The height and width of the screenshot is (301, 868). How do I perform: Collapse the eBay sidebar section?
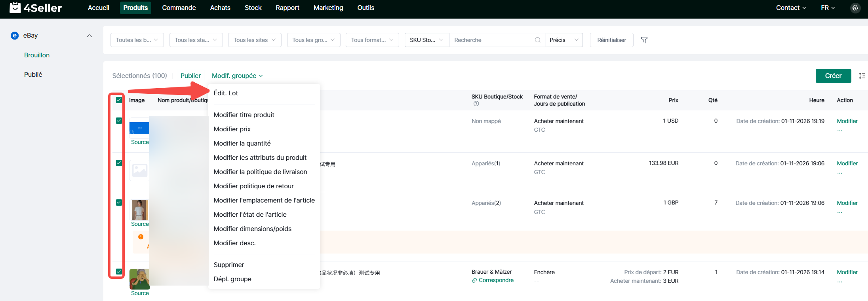tap(89, 36)
